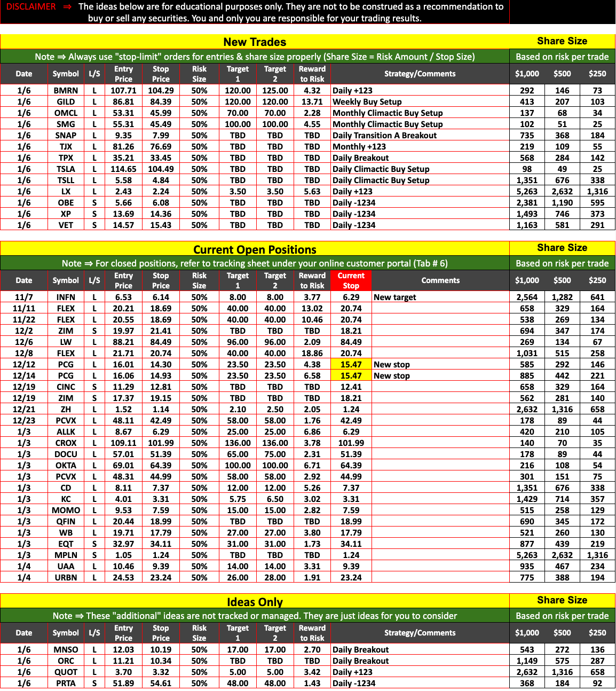The image size is (616, 691).
Task: Select the New stop comment for 12/14 PCG
Action: pos(391,376)
